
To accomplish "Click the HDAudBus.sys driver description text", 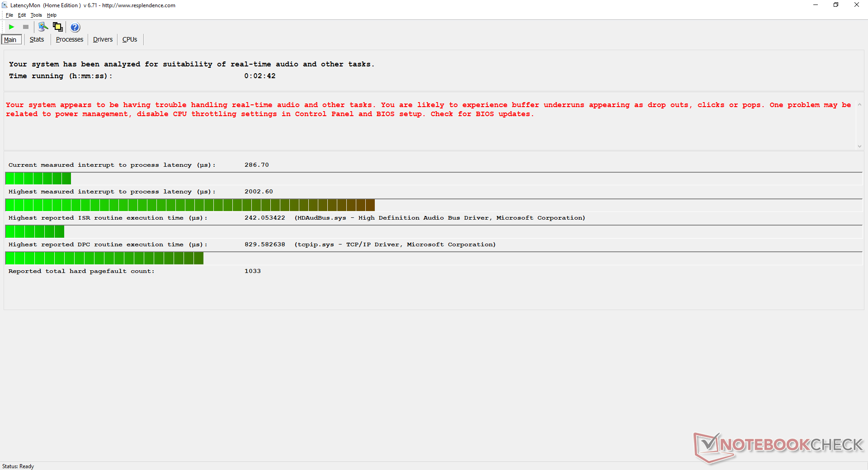I will pyautogui.click(x=440, y=218).
